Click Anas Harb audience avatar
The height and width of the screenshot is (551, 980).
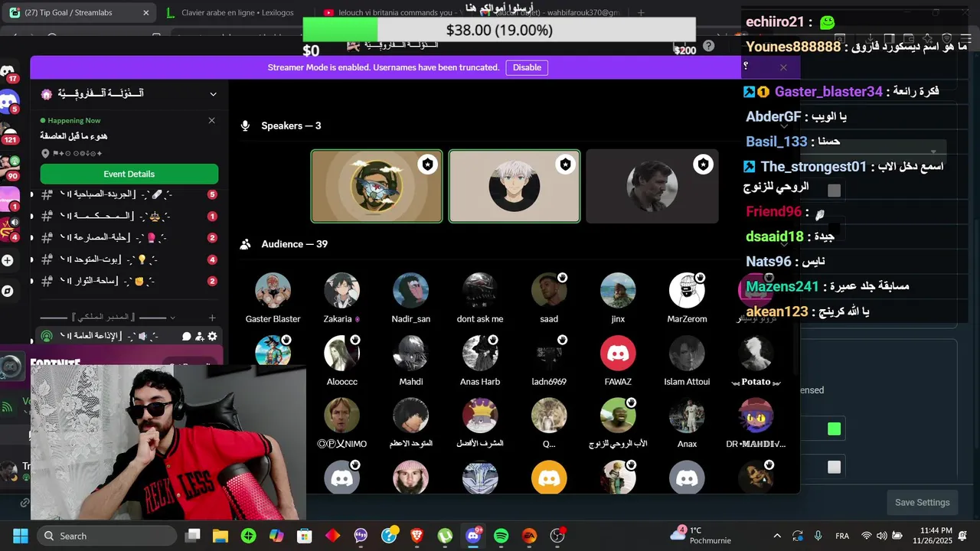point(480,354)
